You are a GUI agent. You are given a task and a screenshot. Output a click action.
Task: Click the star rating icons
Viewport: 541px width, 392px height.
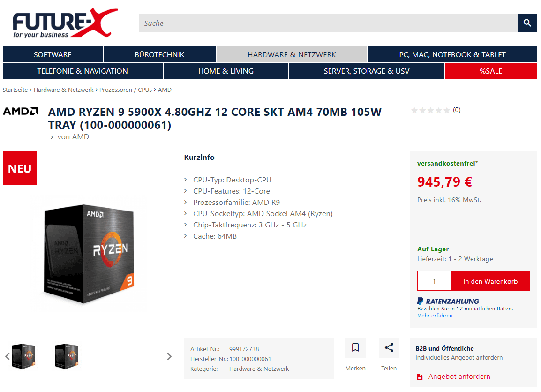(x=430, y=110)
